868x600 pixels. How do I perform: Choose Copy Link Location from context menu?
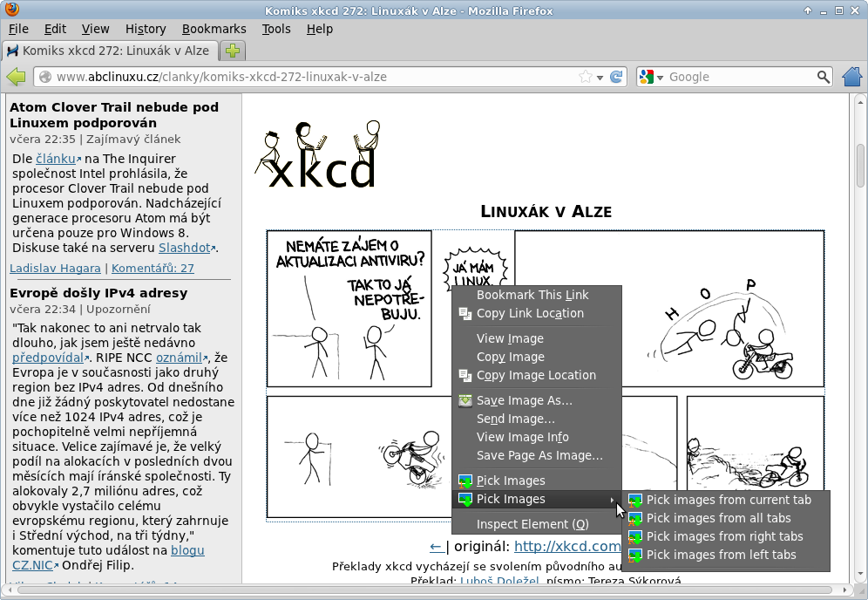537,314
